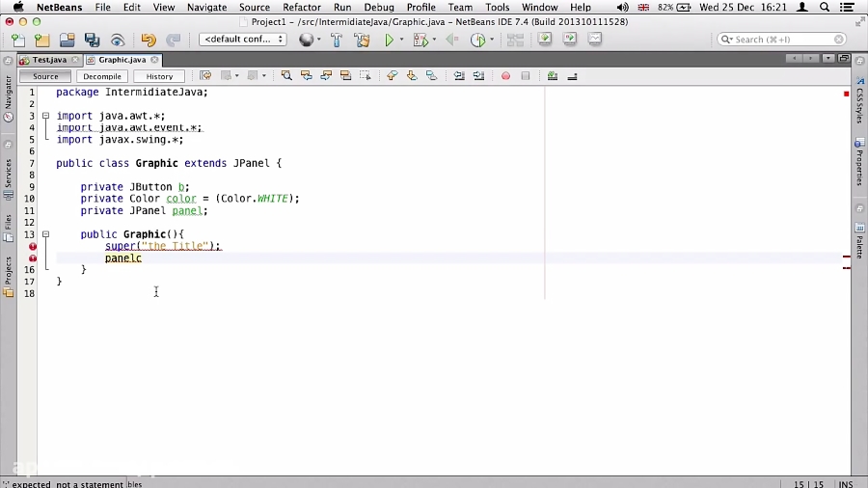The image size is (868, 488).
Task: Click the eye preview icon in the toolbar
Action: pos(118,40)
